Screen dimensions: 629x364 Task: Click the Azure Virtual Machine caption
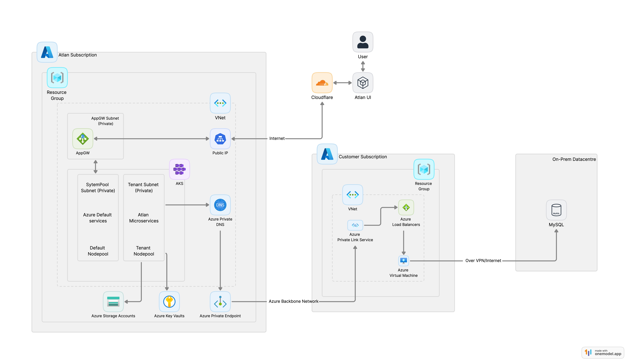pyautogui.click(x=404, y=273)
